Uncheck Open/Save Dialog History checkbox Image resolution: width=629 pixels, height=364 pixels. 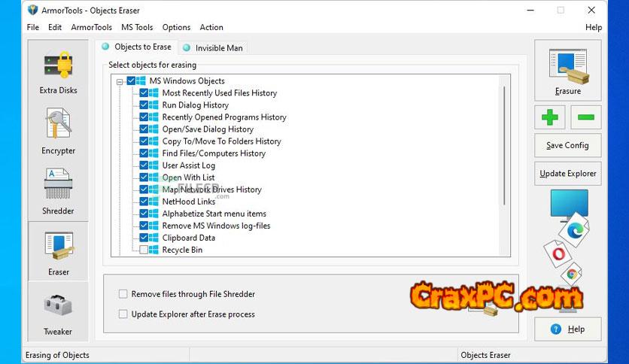tap(144, 129)
